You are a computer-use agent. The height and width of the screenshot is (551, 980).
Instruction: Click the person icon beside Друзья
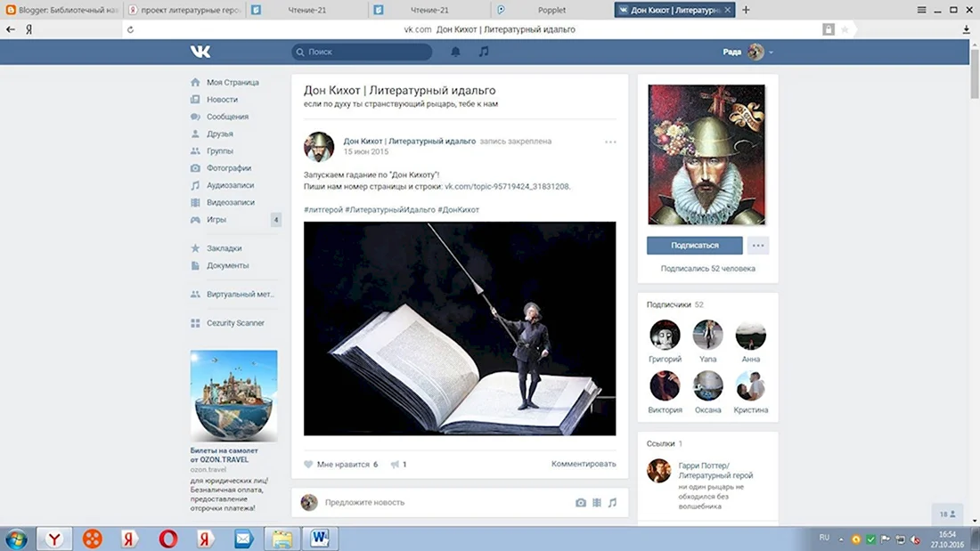point(196,134)
